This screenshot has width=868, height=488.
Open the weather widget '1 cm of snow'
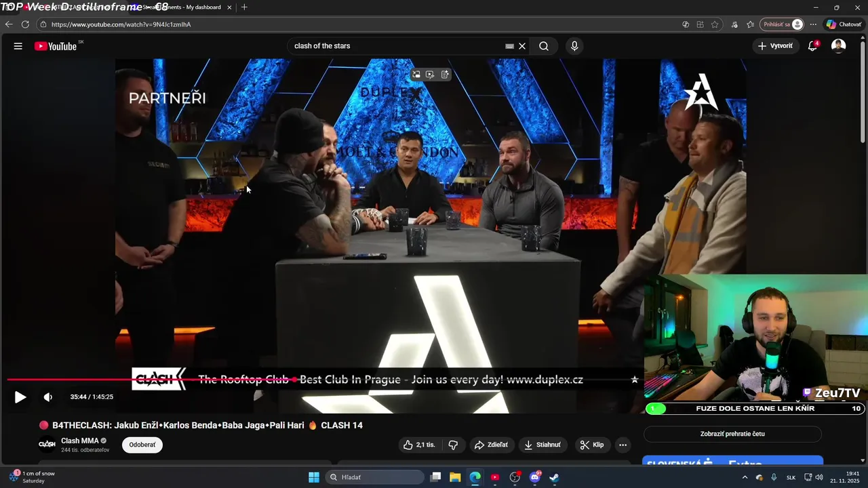click(32, 477)
